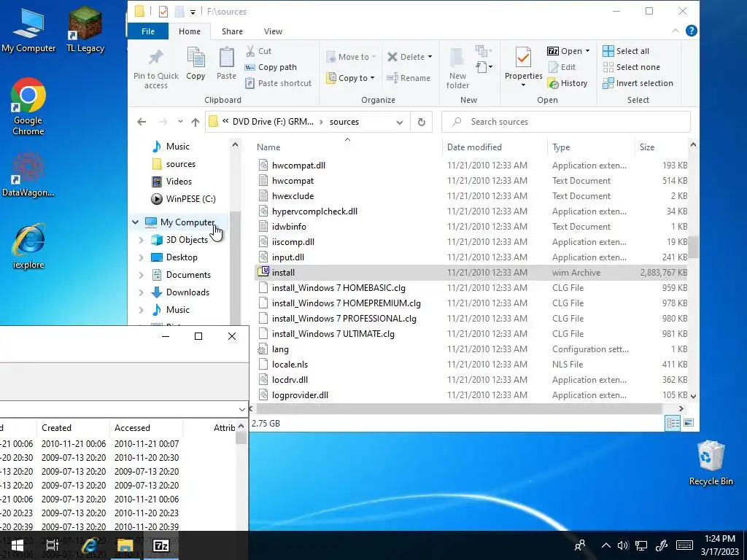The height and width of the screenshot is (560, 747).
Task: Switch to details view layout icon
Action: coord(673,423)
